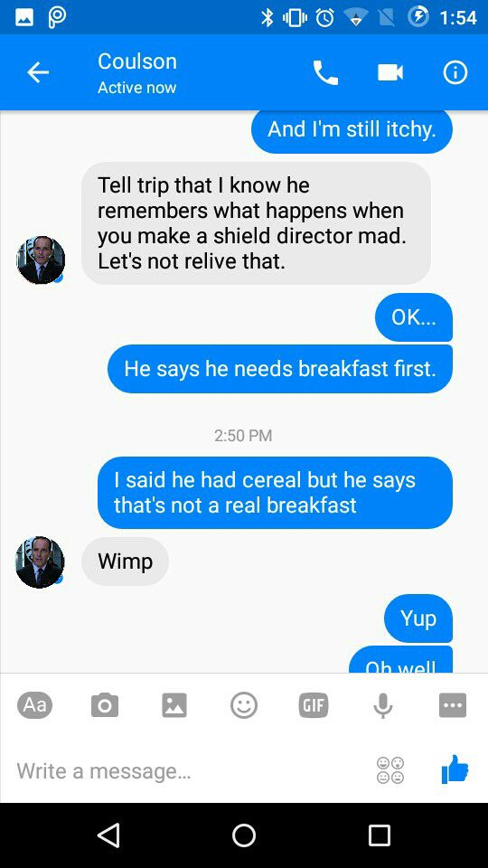488x868 pixels.
Task: Switch to text keyboard Aa button
Action: tap(35, 705)
